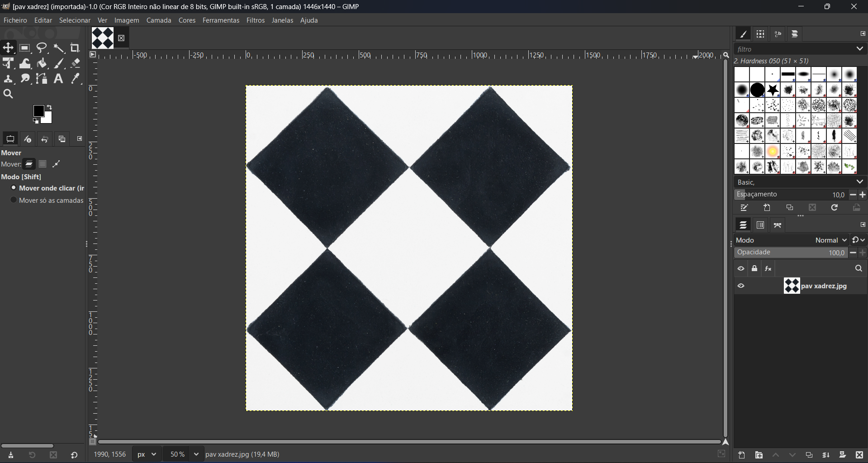
Task: Activate the Color Picker tool
Action: (x=76, y=79)
